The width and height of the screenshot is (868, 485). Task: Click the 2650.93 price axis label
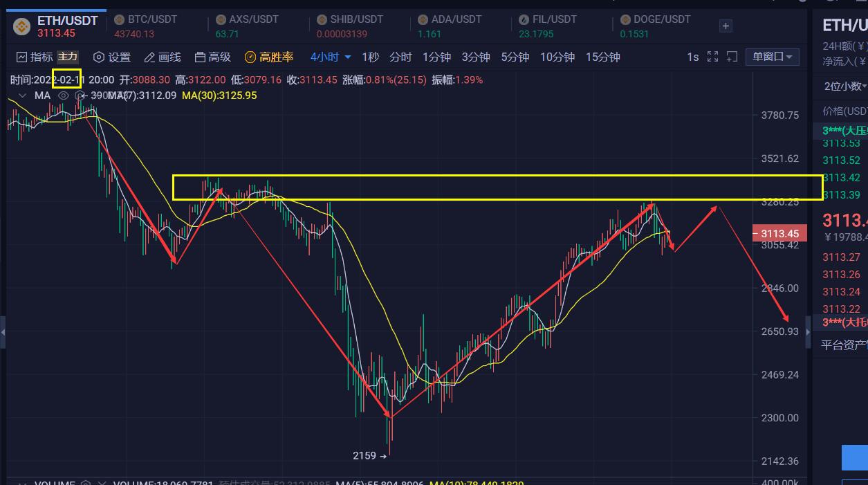pyautogui.click(x=779, y=331)
